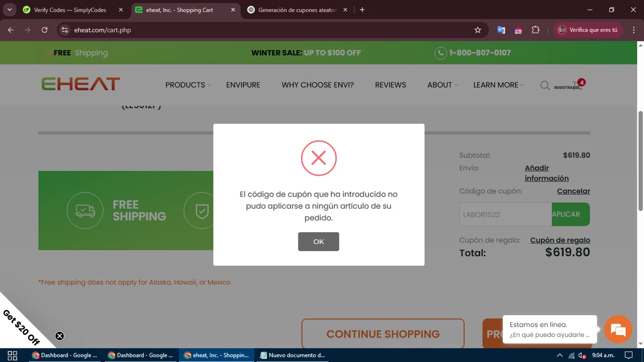
Task: Click the address bar URL eheat.com/cart.php
Action: click(x=102, y=30)
